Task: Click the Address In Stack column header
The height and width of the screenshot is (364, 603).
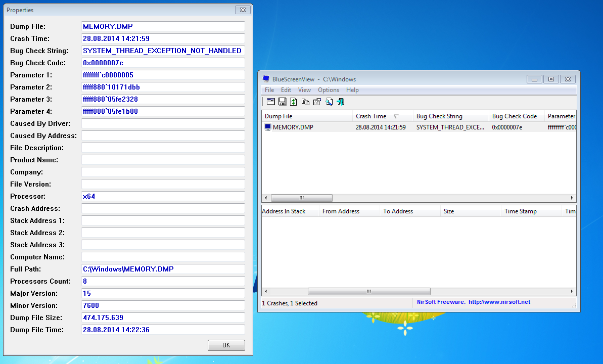Action: tap(290, 211)
